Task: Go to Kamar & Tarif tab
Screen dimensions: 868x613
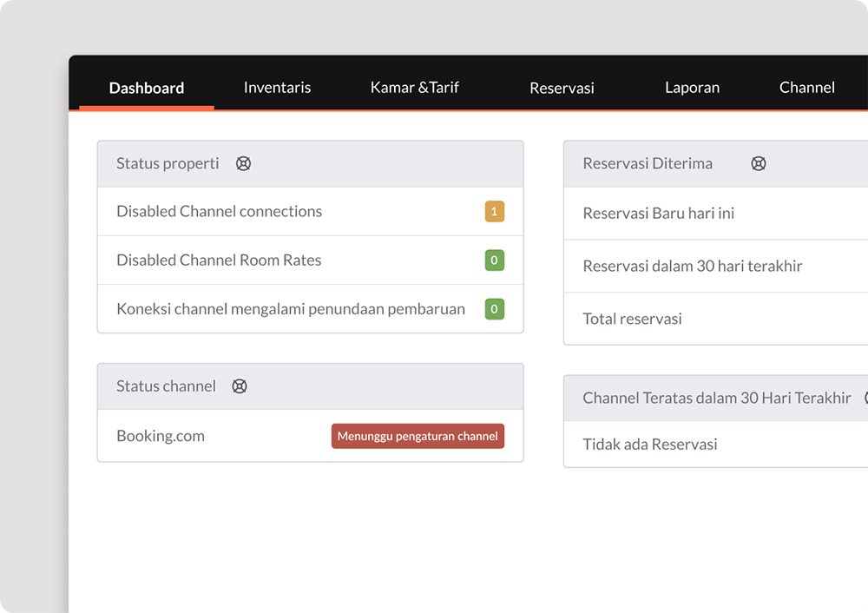Action: (x=414, y=88)
